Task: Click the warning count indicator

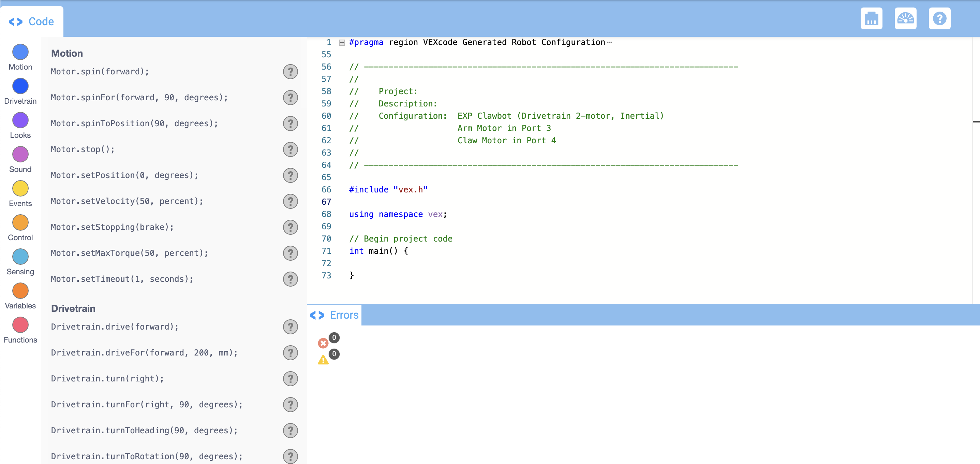Action: pos(323,360)
